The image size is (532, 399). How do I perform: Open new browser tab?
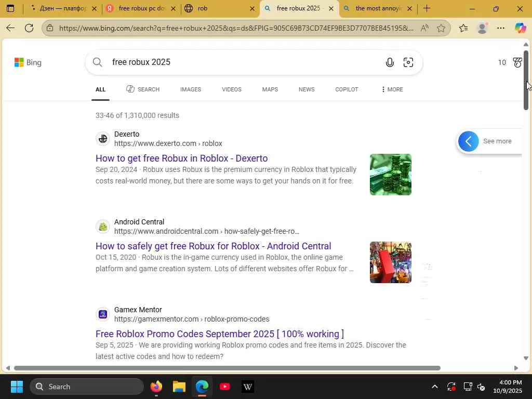tap(427, 8)
